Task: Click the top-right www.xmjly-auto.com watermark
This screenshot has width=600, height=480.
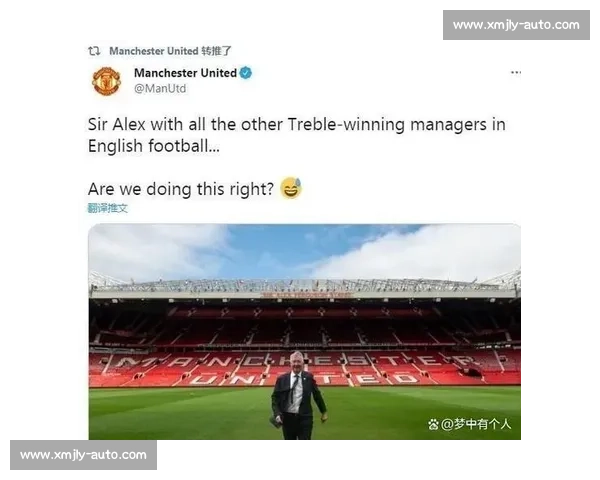Action: [516, 25]
